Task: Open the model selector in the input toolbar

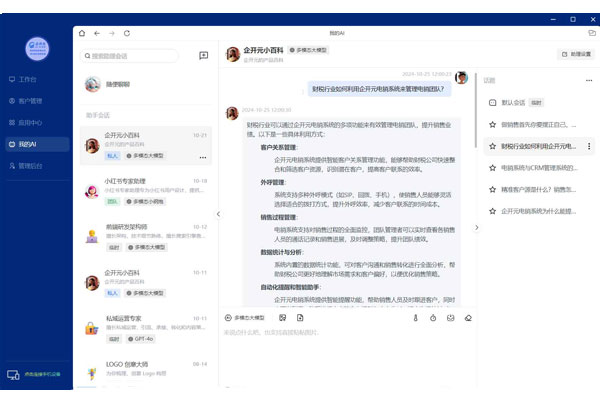Action: (x=245, y=318)
